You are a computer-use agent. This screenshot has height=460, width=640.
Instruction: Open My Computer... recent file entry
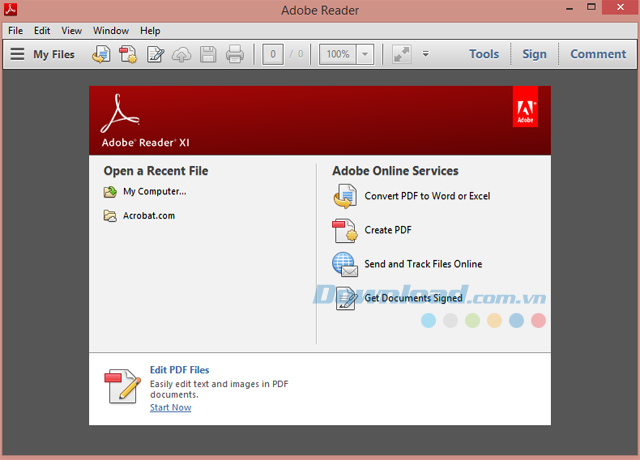(155, 191)
